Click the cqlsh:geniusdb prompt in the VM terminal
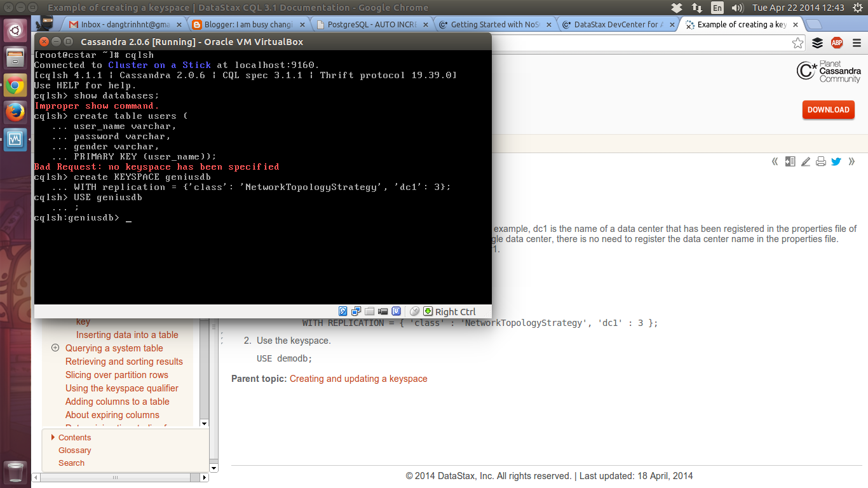The image size is (868, 488). point(76,218)
